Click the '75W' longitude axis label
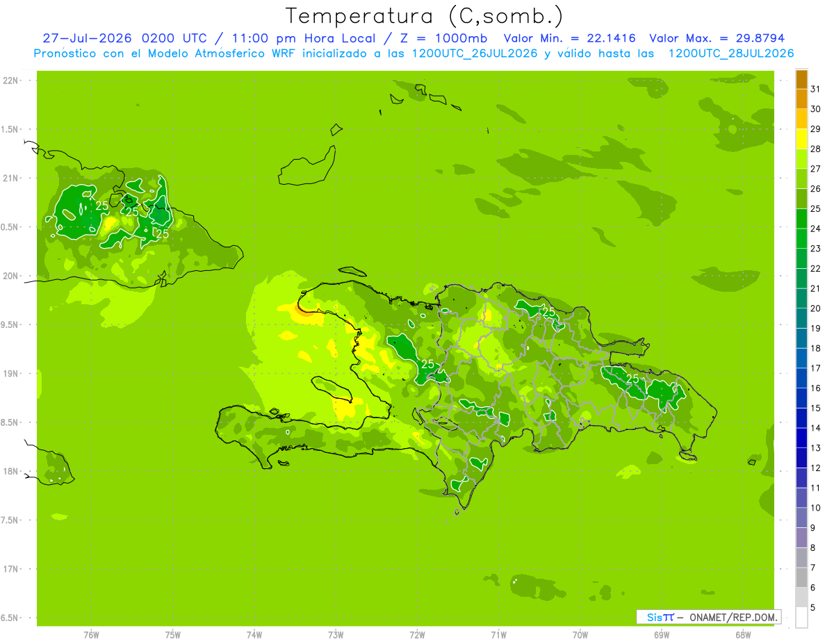The image size is (834, 644). click(172, 635)
